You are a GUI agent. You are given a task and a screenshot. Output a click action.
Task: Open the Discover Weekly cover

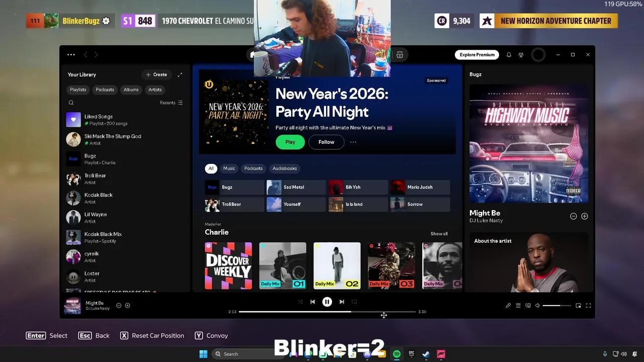pyautogui.click(x=228, y=266)
